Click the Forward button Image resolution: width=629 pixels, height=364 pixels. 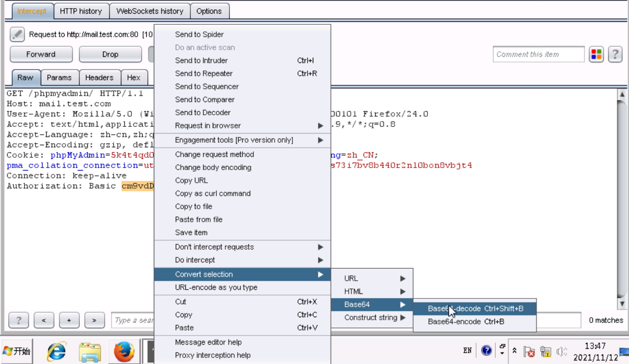tap(41, 54)
